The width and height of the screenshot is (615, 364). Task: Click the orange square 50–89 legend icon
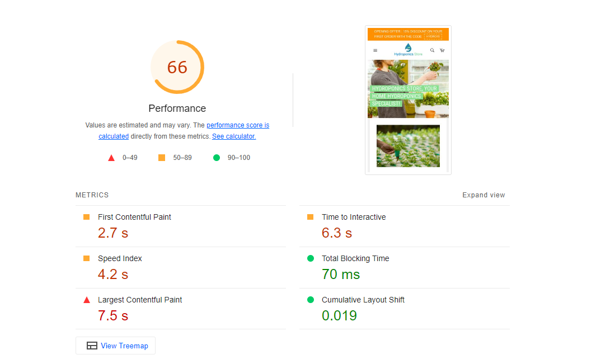pyautogui.click(x=162, y=158)
